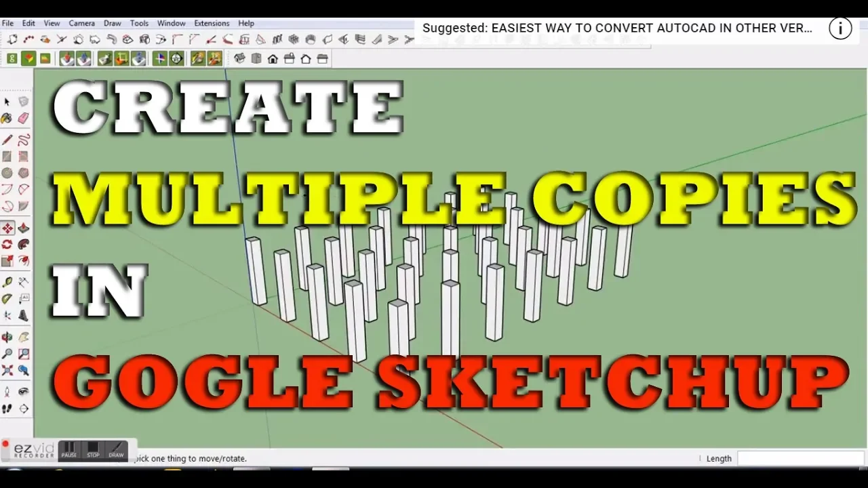Switch to Left view
This screenshot has width=868, height=488.
323,59
